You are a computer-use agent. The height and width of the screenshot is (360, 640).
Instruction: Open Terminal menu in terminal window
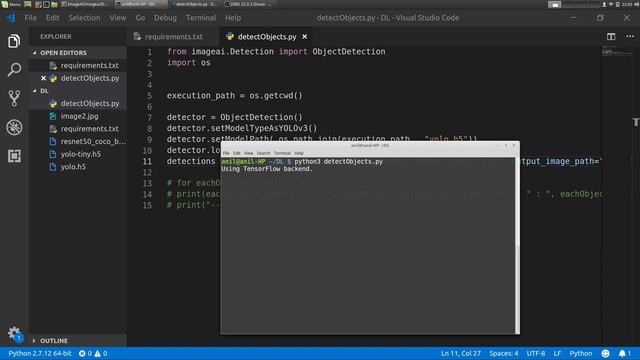282,153
